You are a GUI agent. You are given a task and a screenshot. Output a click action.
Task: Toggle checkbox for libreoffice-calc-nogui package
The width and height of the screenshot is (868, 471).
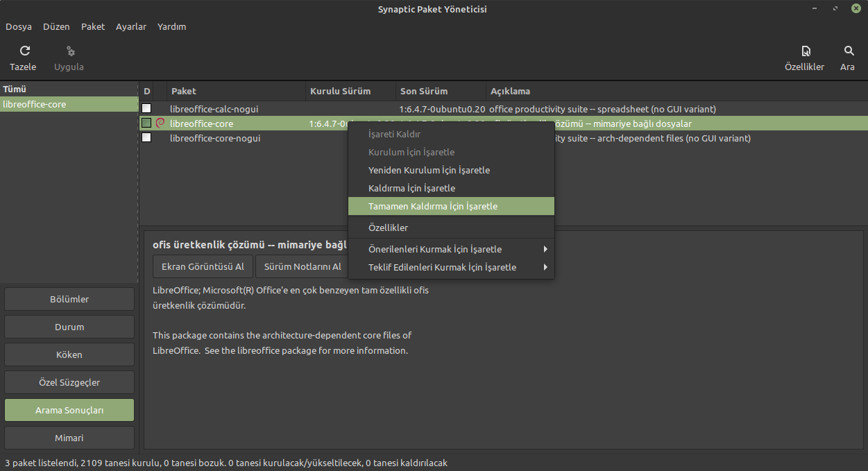[x=146, y=109]
